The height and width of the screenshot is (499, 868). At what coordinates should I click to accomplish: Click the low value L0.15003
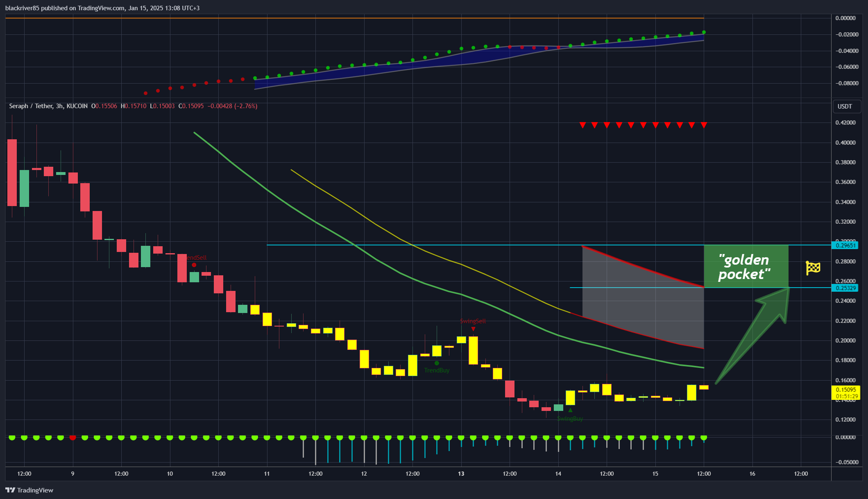click(x=162, y=106)
